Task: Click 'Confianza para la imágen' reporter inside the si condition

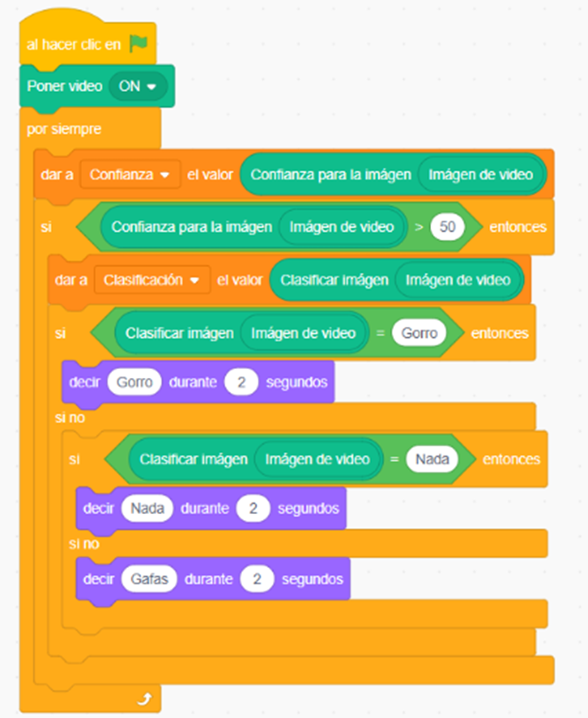Action: [x=191, y=227]
